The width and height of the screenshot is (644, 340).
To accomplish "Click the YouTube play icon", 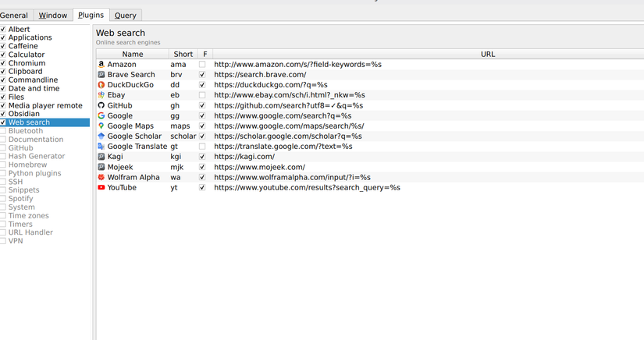I will click(x=101, y=187).
